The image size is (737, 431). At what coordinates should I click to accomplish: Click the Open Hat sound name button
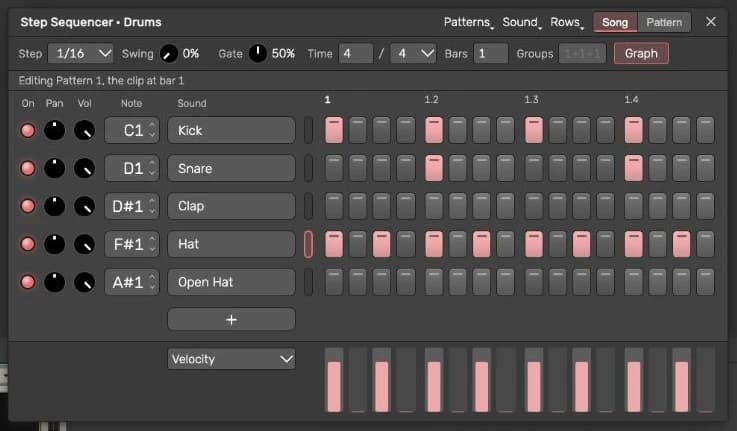pos(231,282)
